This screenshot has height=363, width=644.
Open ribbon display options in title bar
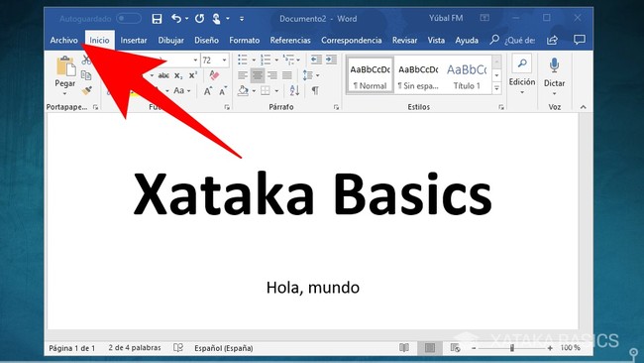pos(484,18)
